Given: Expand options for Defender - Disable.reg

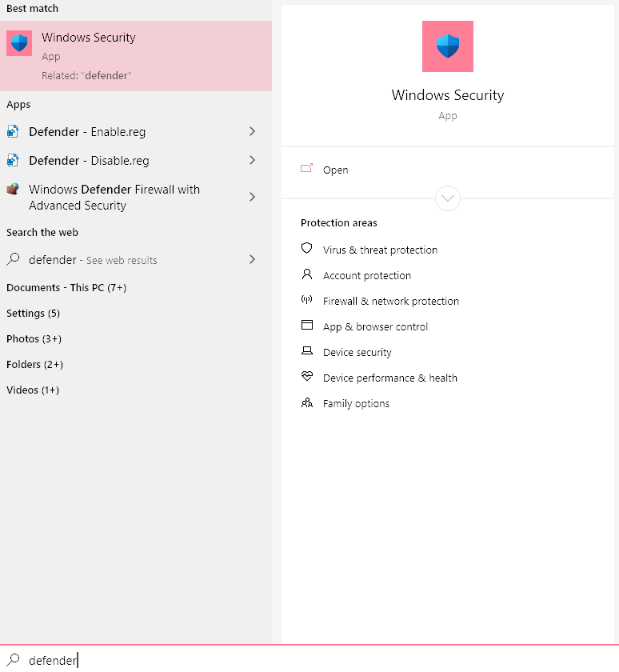Looking at the screenshot, I should point(252,160).
